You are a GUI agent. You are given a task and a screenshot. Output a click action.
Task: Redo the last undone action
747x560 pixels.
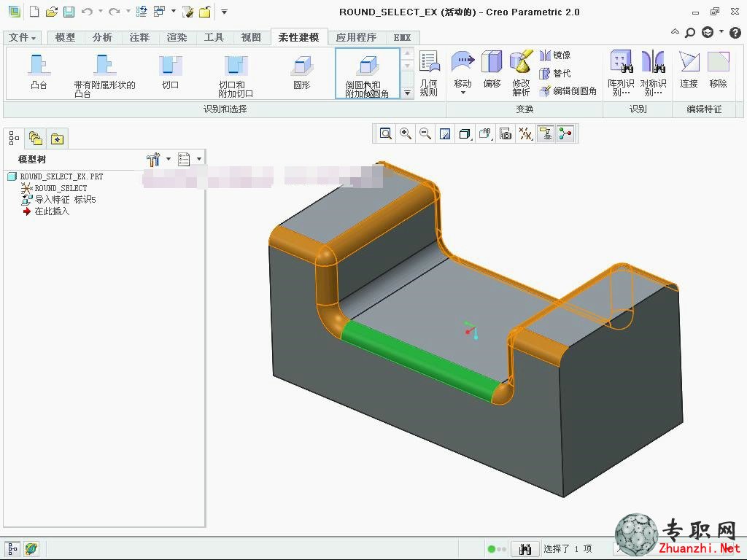tap(115, 12)
